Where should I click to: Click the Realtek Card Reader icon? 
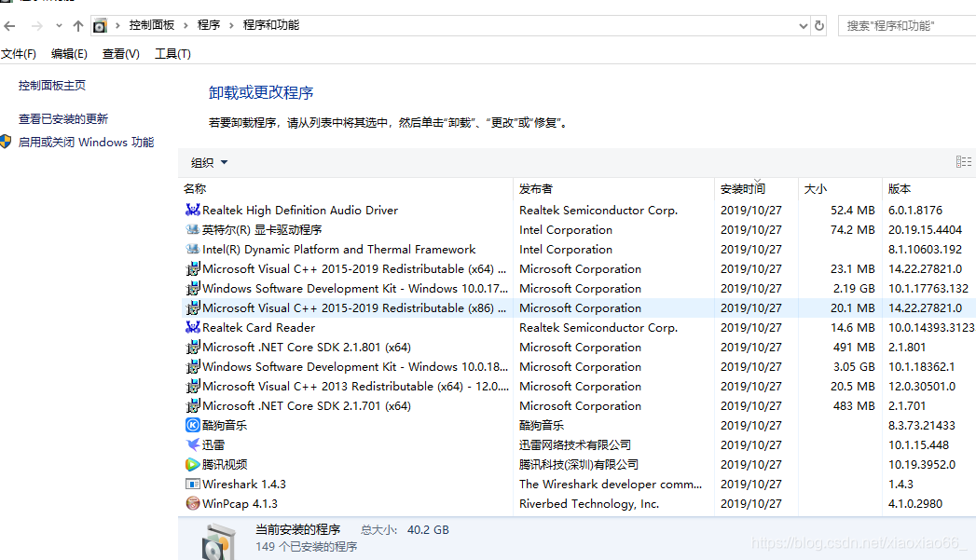(x=193, y=327)
